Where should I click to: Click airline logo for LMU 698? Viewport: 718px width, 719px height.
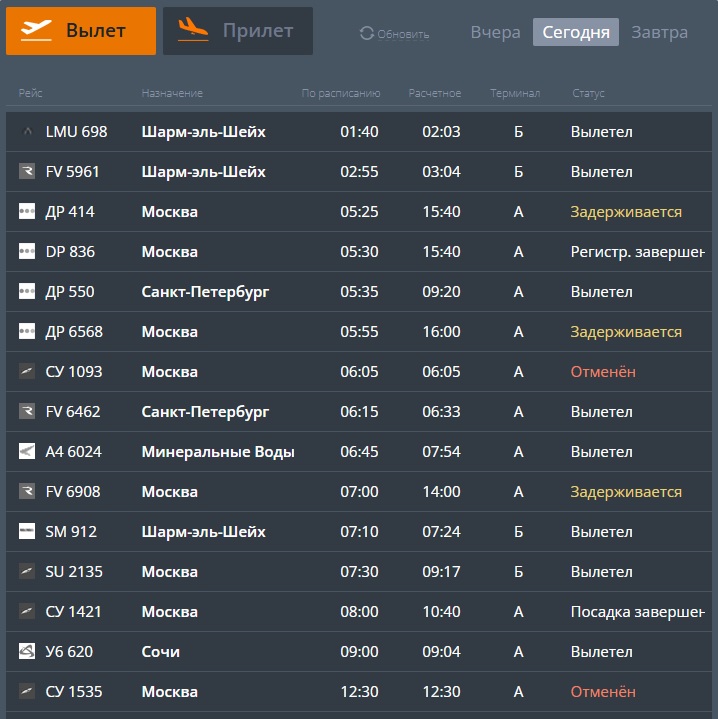27,132
